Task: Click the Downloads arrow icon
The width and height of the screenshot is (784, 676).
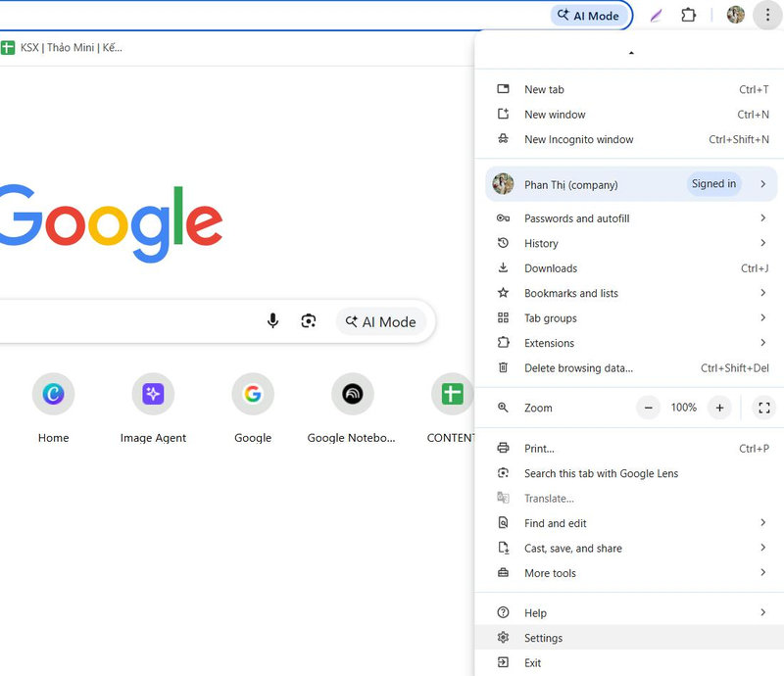Action: point(503,268)
